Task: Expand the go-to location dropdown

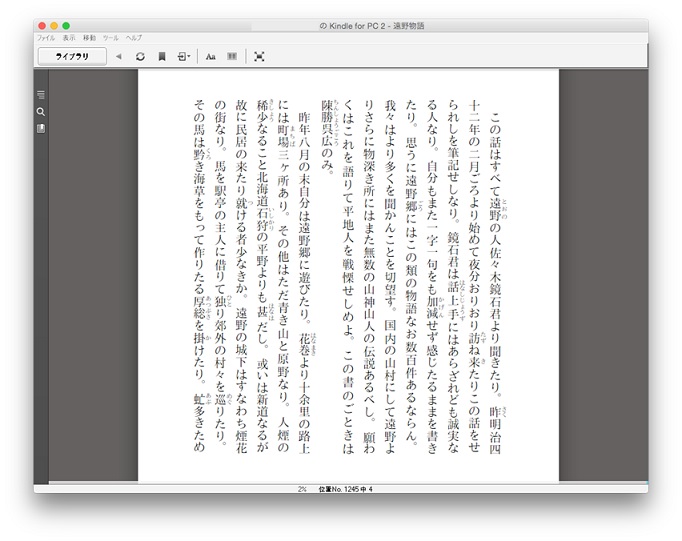Action: [x=184, y=57]
